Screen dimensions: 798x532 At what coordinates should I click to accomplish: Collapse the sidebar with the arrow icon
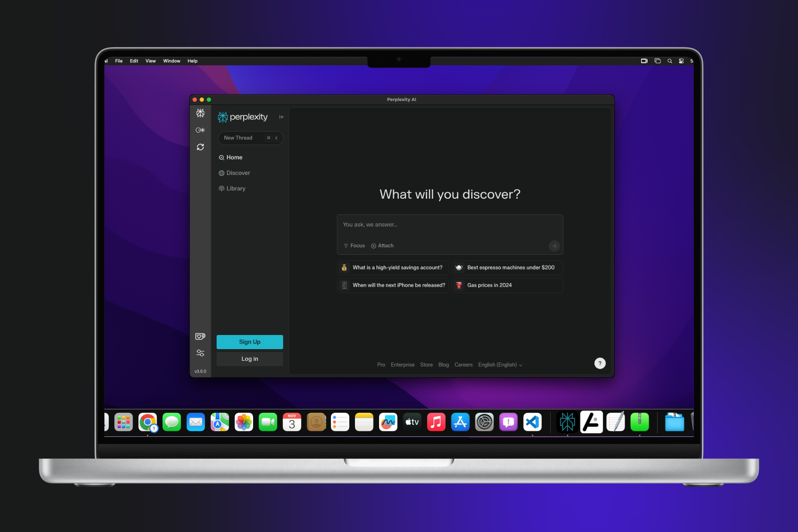pyautogui.click(x=281, y=117)
